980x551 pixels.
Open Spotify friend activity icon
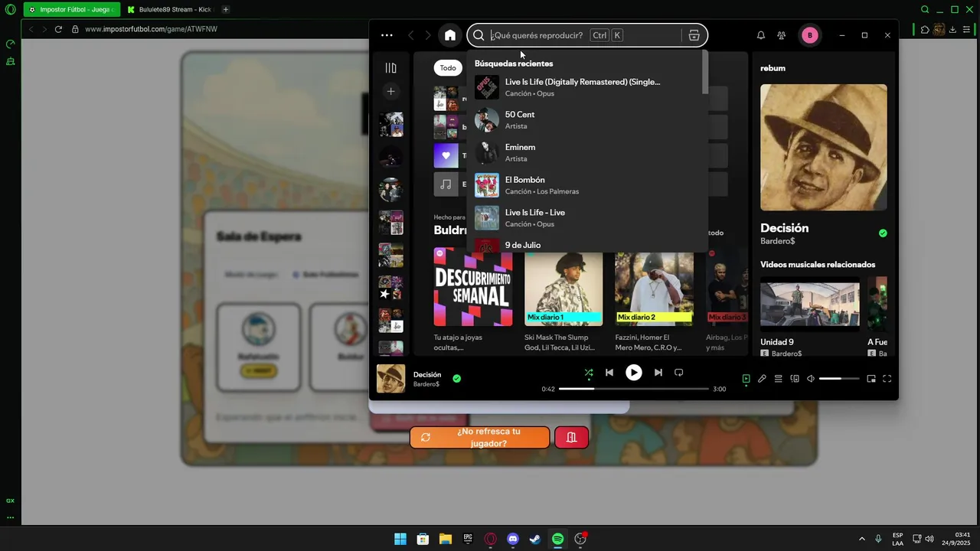click(x=781, y=35)
